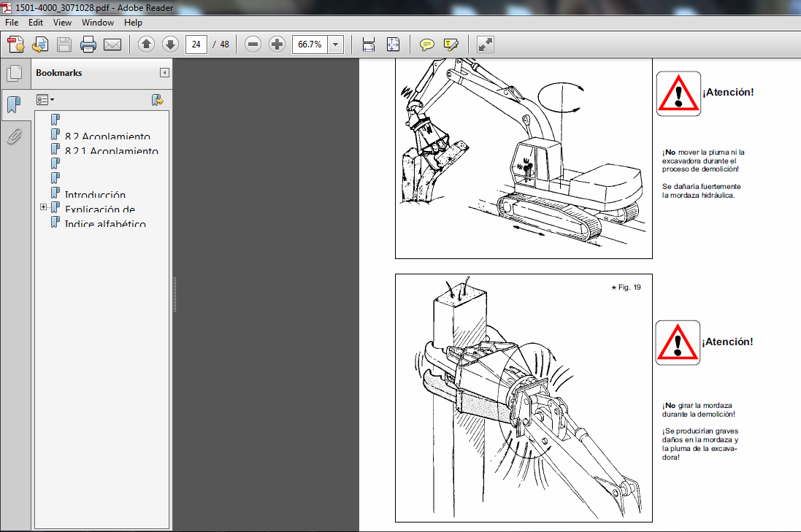Click the Open file toolbar icon
The width and height of the screenshot is (801, 532).
[x=40, y=45]
